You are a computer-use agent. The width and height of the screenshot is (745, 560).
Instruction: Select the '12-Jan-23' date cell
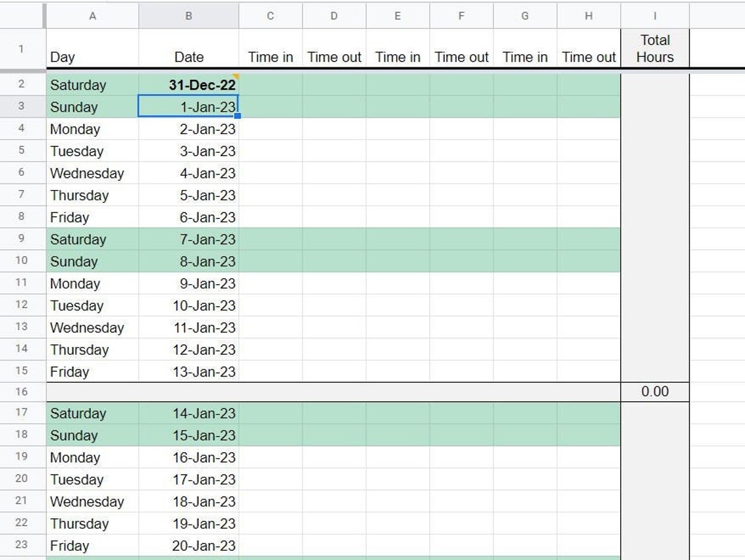coord(189,349)
